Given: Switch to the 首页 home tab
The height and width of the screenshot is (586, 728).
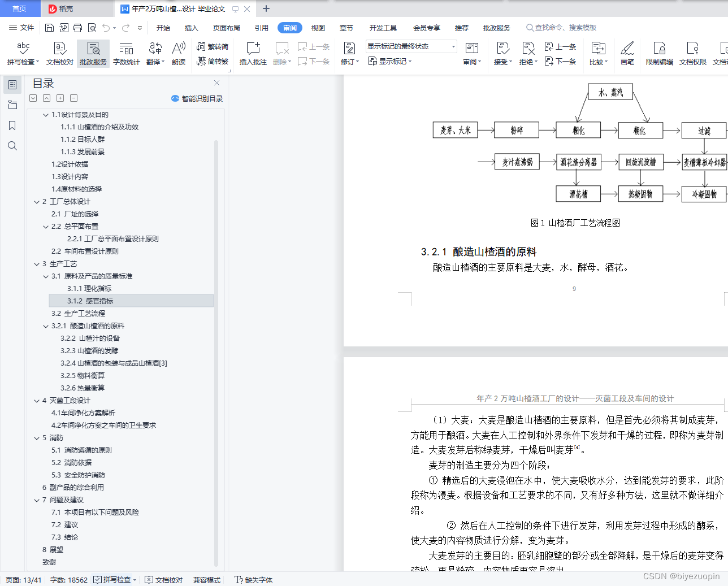Looking at the screenshot, I should [x=20, y=8].
